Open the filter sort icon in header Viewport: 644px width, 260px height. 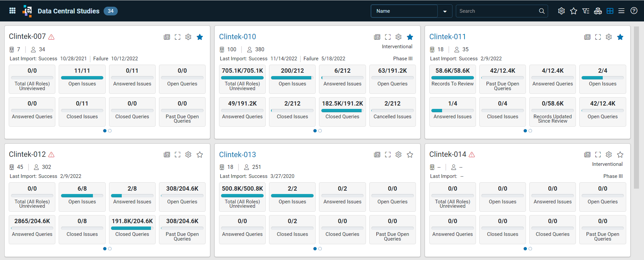pyautogui.click(x=586, y=11)
